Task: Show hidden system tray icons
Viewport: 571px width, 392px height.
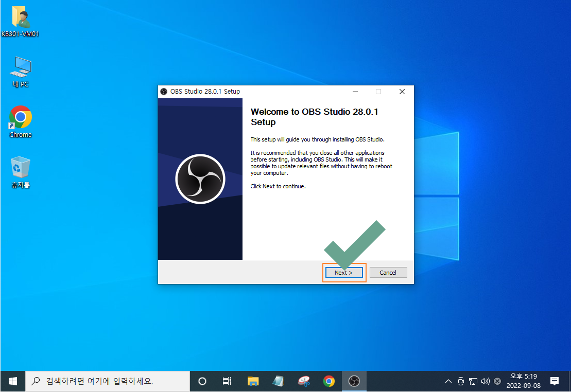Action: point(448,381)
